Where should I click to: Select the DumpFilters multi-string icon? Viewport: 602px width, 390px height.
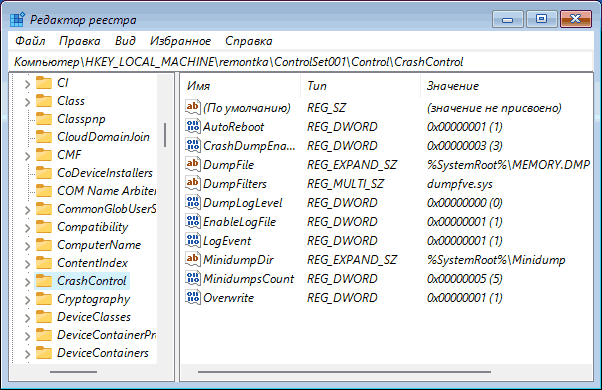[x=192, y=183]
